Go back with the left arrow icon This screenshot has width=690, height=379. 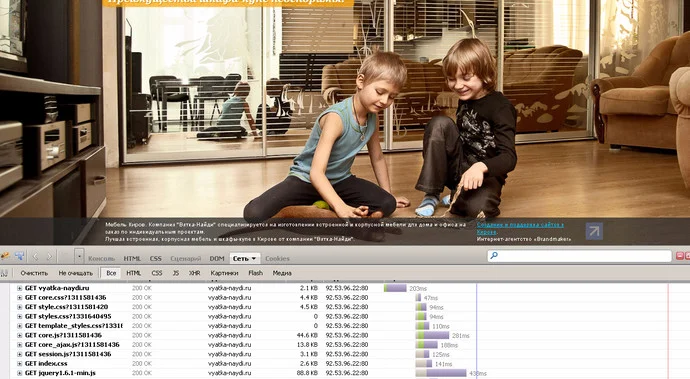(36, 256)
